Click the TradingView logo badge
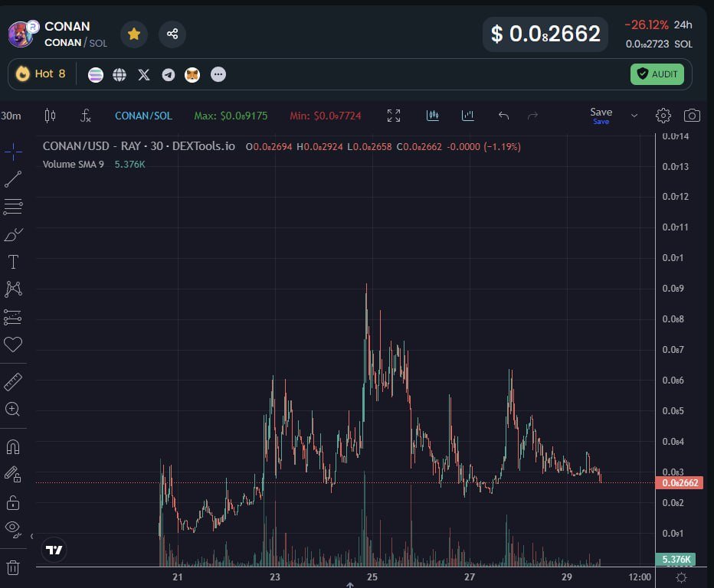Screen dimensions: 714x588 tap(54, 550)
